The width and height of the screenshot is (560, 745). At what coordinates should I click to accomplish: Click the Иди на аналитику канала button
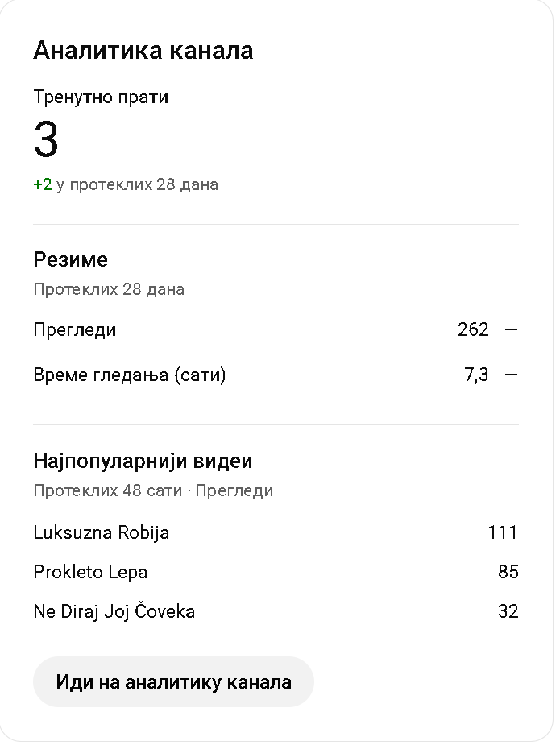coord(173,682)
